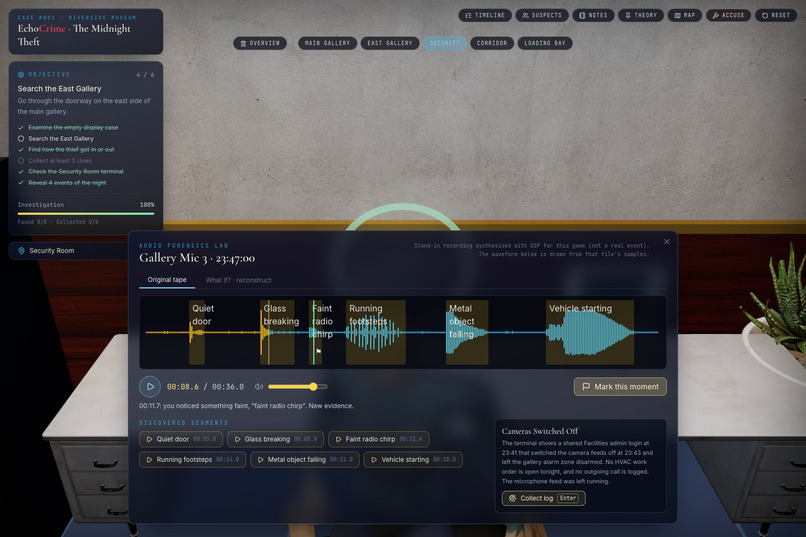Click the Accuse button
Image resolution: width=806 pixels, height=537 pixels.
coord(728,15)
